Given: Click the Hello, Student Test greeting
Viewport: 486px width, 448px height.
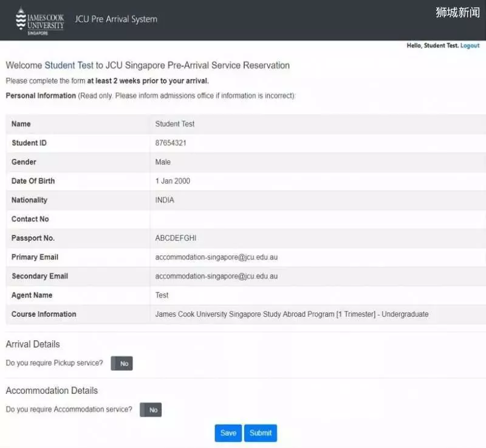Looking at the screenshot, I should tap(433, 46).
